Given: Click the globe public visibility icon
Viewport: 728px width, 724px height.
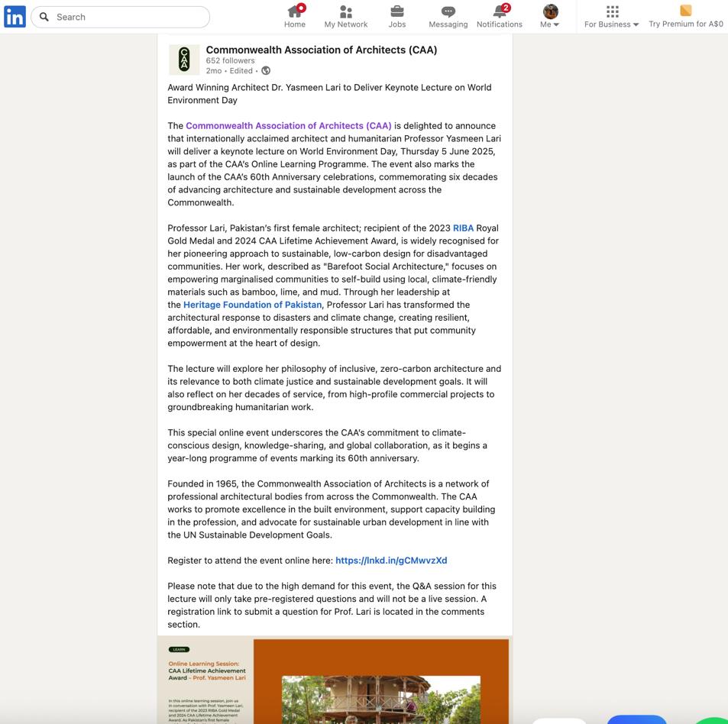Looking at the screenshot, I should [x=266, y=70].
